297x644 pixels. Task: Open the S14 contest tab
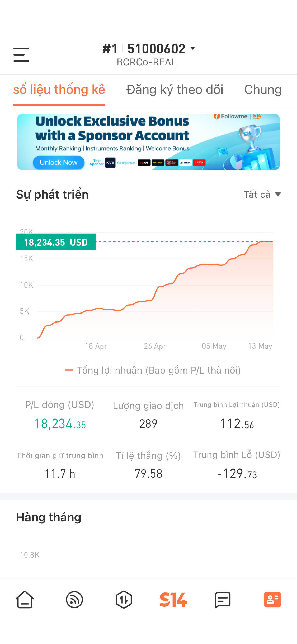click(x=173, y=599)
